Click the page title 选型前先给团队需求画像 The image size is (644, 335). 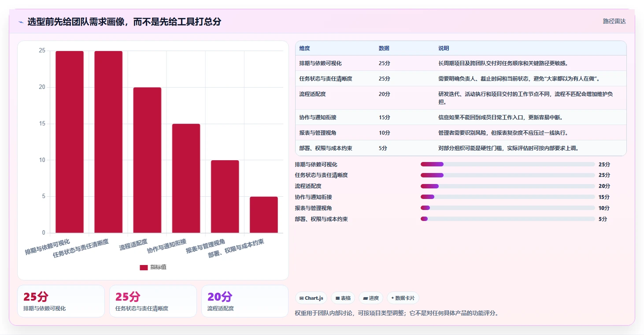(124, 22)
